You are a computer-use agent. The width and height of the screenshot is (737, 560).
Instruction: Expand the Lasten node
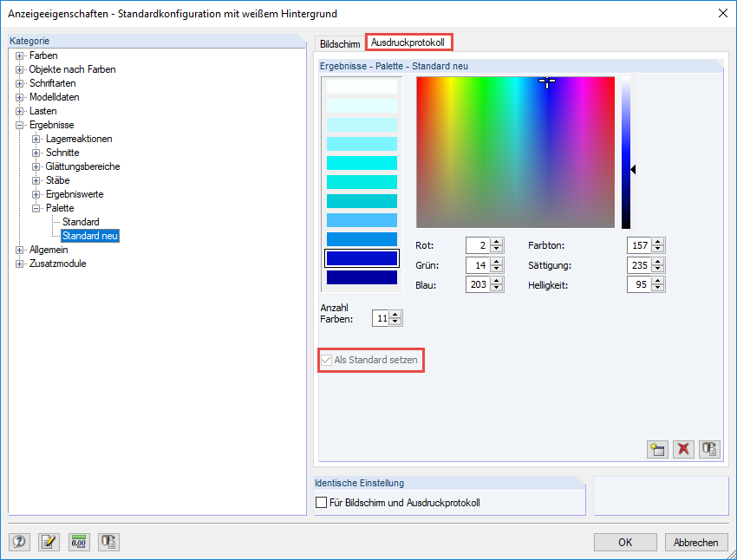click(19, 111)
